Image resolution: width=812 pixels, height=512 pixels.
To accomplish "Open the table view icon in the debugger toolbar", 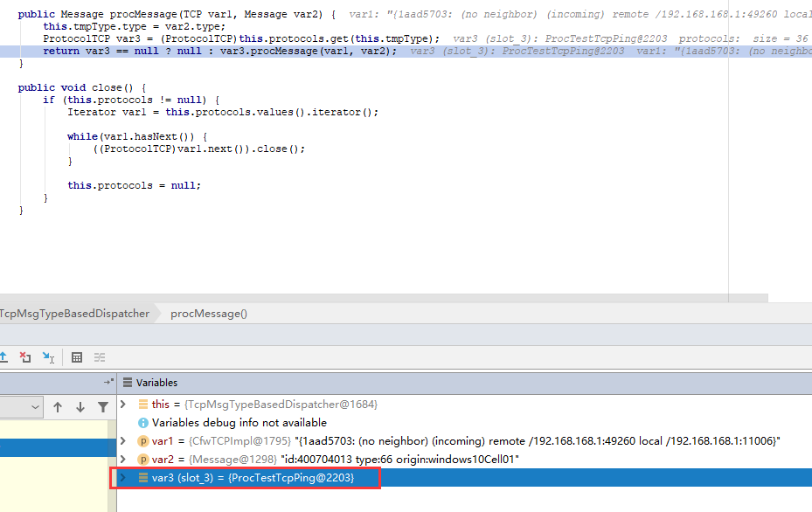I will click(76, 357).
